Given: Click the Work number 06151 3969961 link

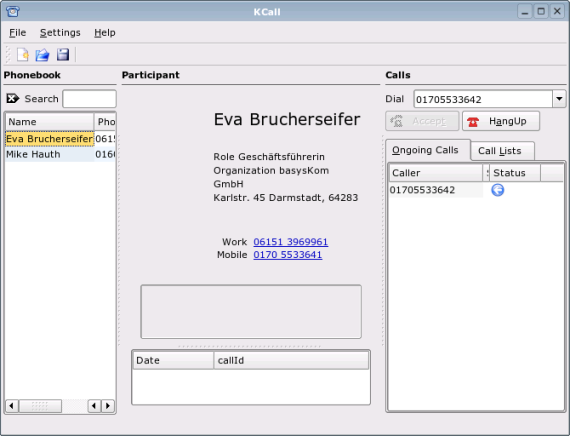Looking at the screenshot, I should click(290, 242).
